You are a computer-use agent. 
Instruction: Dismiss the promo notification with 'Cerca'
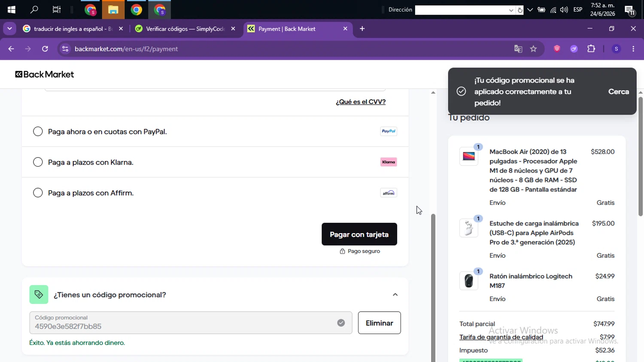[x=619, y=91]
